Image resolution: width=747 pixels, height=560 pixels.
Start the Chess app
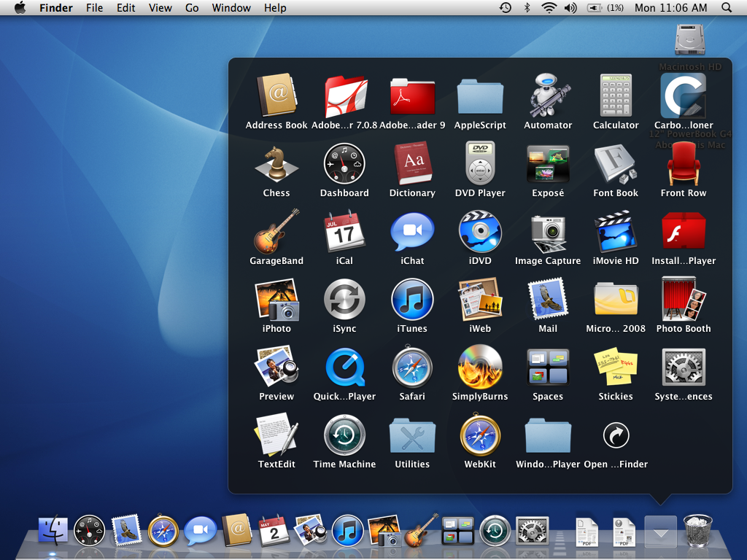(276, 163)
